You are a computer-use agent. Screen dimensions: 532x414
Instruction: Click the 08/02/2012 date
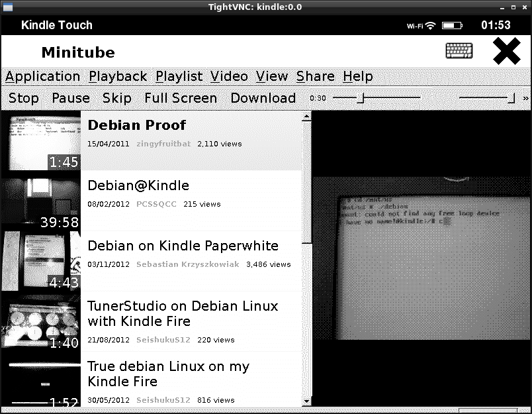[109, 204]
